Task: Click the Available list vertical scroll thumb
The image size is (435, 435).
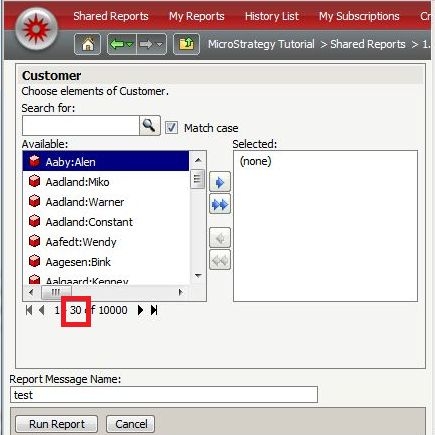Action: click(x=198, y=179)
